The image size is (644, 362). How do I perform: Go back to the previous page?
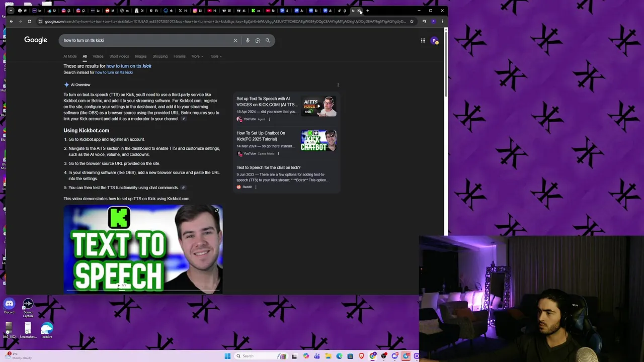pyautogui.click(x=11, y=21)
